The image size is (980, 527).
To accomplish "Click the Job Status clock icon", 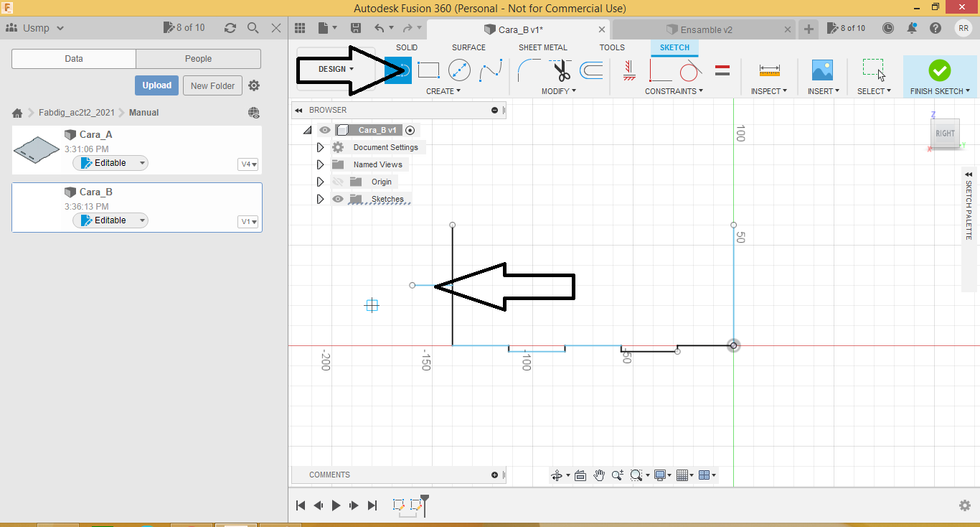I will click(x=888, y=28).
